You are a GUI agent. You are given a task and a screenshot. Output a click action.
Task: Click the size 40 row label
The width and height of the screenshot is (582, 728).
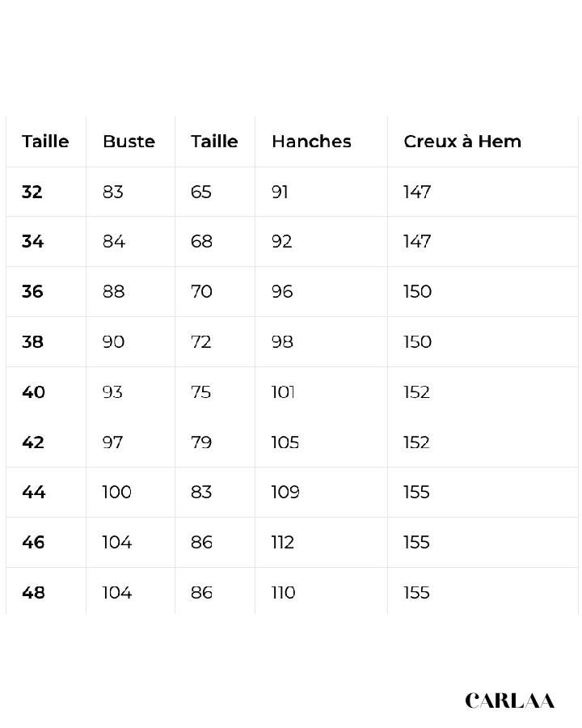click(33, 392)
